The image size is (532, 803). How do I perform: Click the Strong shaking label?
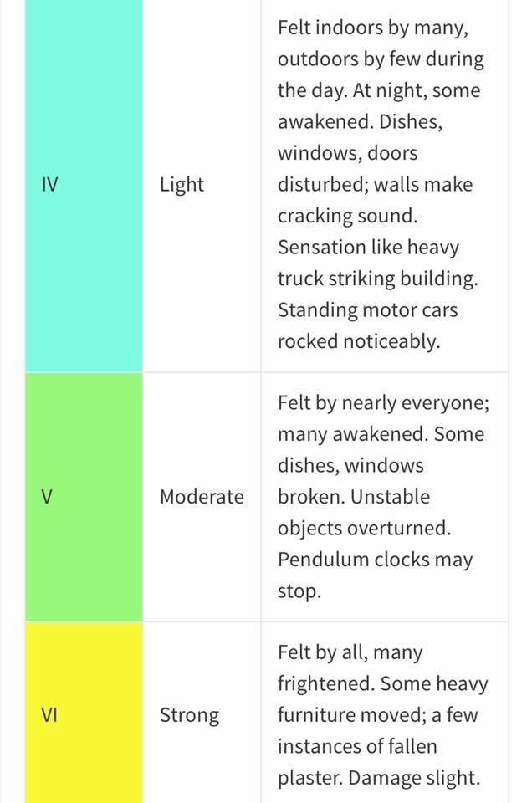click(189, 715)
